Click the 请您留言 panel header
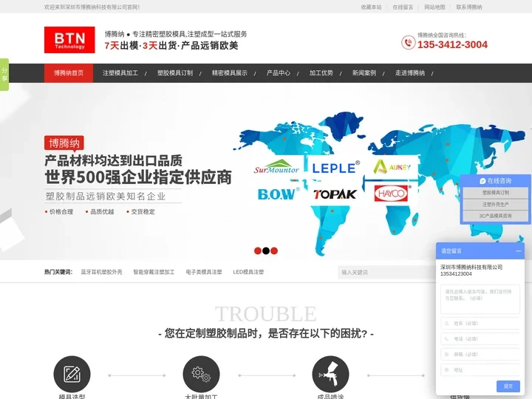 pyautogui.click(x=480, y=251)
